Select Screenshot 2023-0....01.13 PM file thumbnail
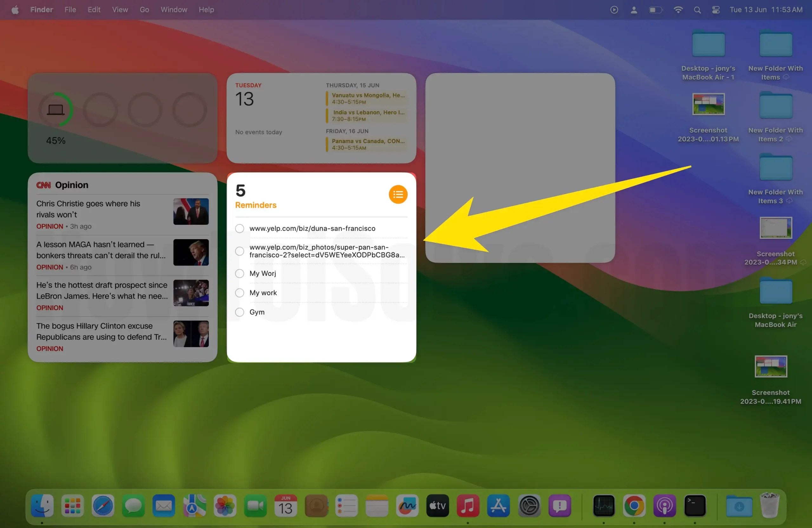The width and height of the screenshot is (812, 528). coord(708,104)
